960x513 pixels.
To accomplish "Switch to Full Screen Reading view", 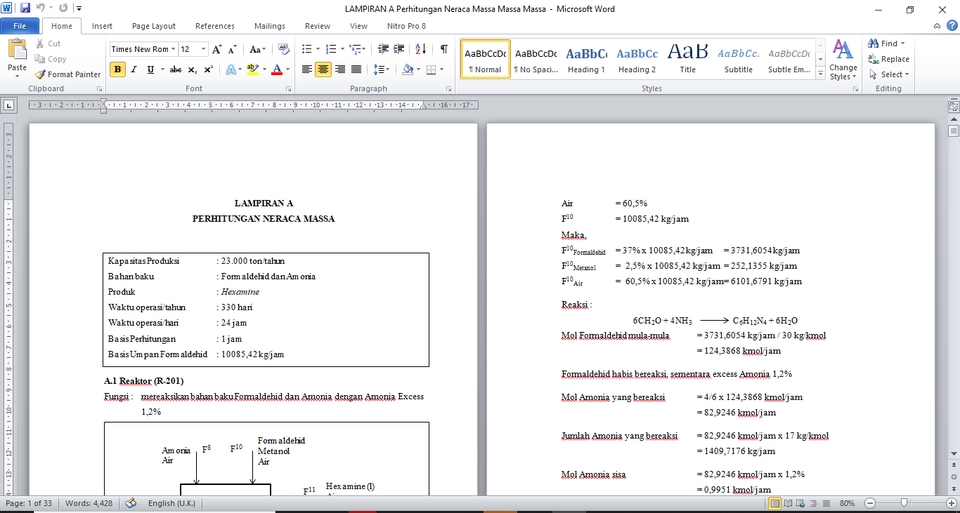I will click(787, 503).
